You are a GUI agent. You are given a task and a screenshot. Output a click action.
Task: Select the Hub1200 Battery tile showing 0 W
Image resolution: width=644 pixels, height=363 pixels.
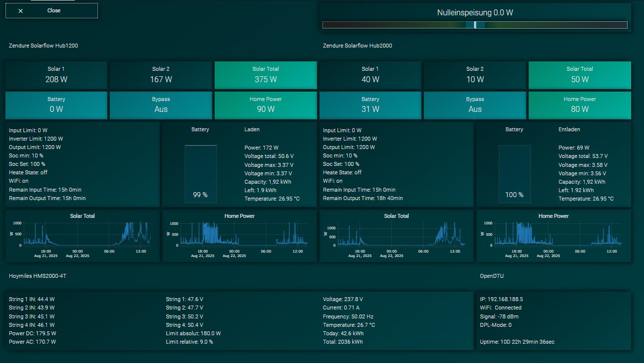click(x=56, y=105)
